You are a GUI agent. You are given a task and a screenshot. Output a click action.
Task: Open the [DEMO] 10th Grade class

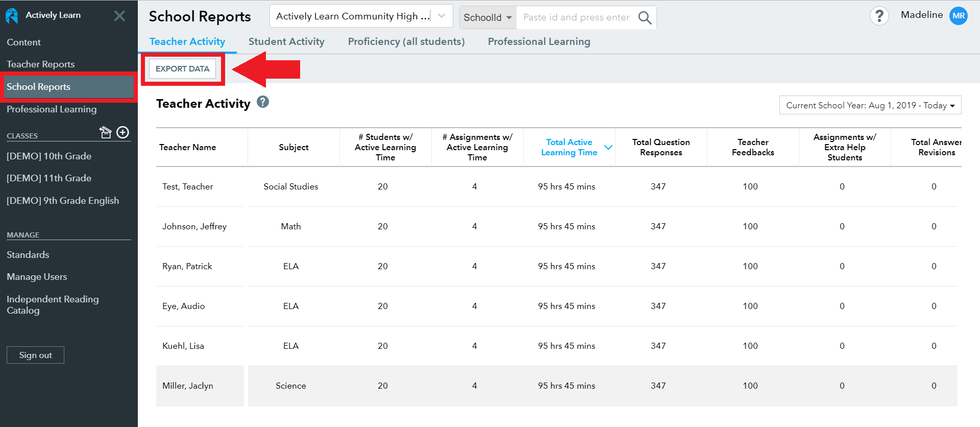(x=49, y=156)
